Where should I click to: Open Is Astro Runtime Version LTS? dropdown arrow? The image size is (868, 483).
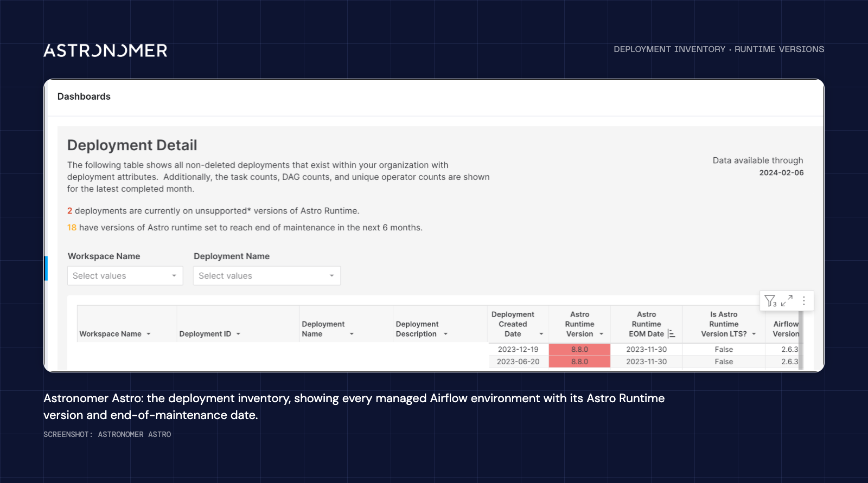pyautogui.click(x=754, y=334)
